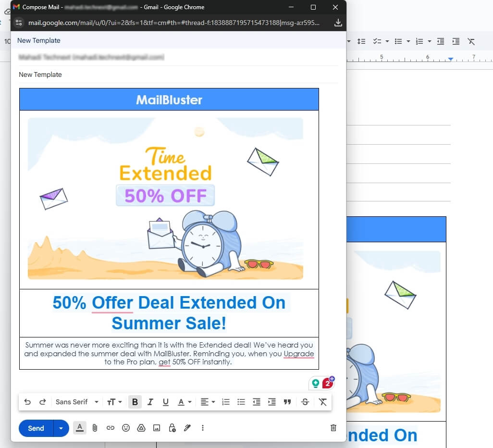Screen dimensions: 493x448
Task: Click the MailBluster logo header in email
Action: pos(169,100)
